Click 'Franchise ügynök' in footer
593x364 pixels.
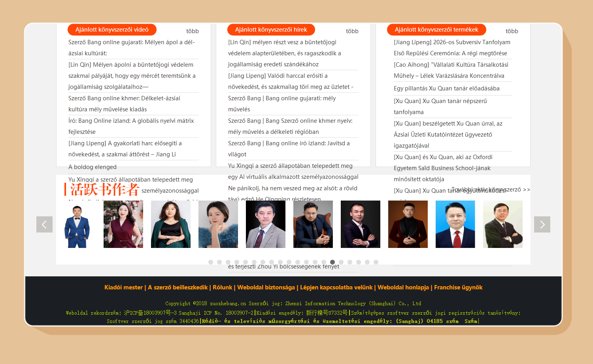coord(458,287)
